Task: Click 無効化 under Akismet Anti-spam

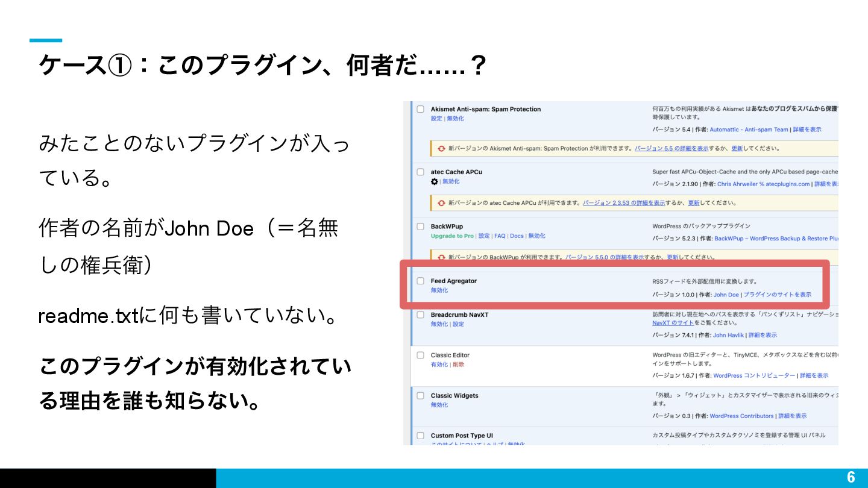Action: [x=455, y=119]
